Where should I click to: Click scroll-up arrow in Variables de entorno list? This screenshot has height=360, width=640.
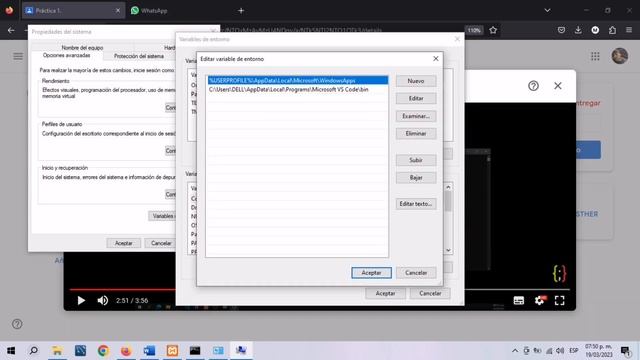pos(448,187)
